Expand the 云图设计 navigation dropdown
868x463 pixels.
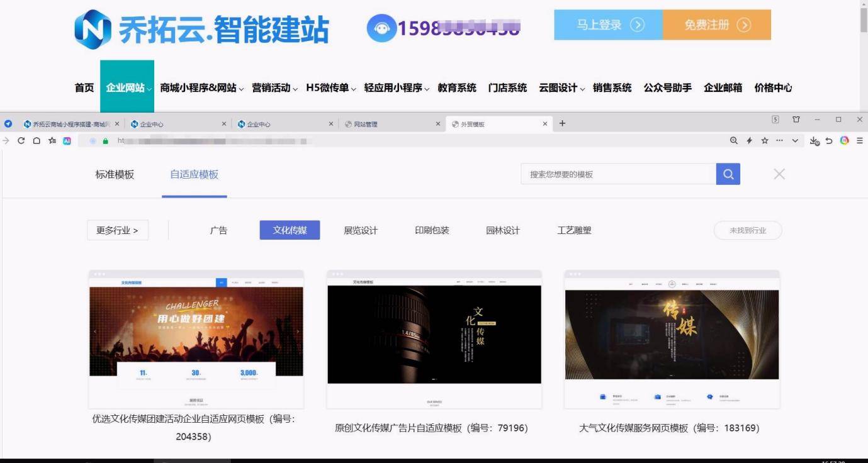(x=561, y=87)
